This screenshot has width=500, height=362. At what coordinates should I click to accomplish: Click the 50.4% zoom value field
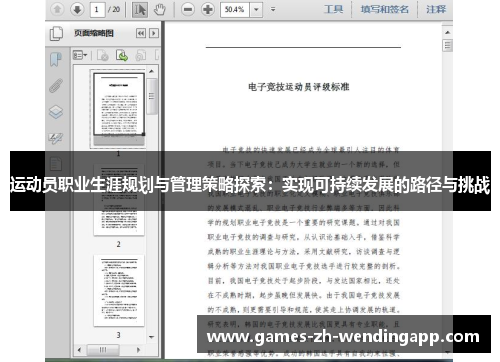point(235,9)
